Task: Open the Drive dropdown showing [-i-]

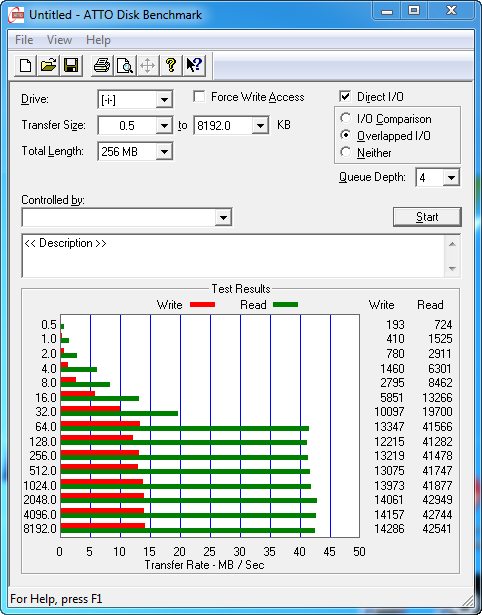Action: (164, 100)
